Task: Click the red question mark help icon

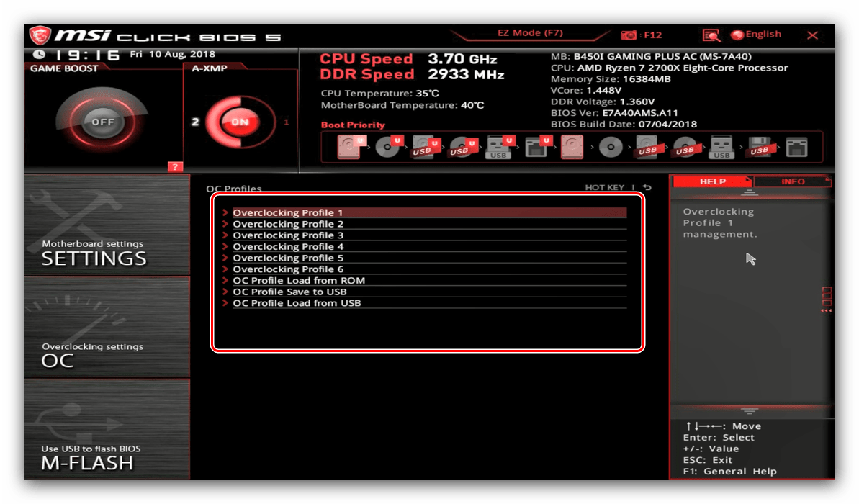Action: 174,167
